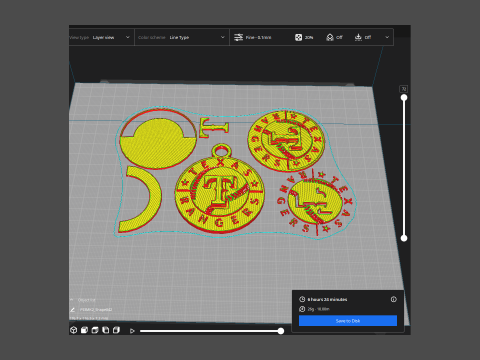Collapse the Object list panel

point(72,300)
